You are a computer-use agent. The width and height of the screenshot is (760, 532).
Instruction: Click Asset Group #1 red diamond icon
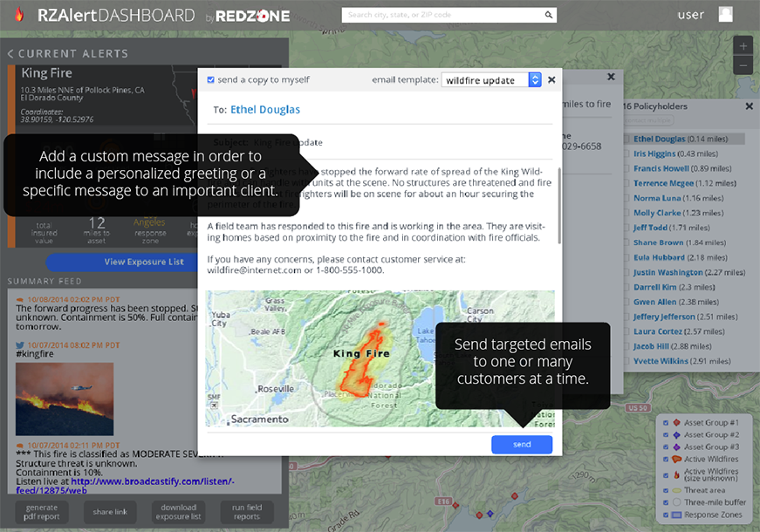pos(676,422)
